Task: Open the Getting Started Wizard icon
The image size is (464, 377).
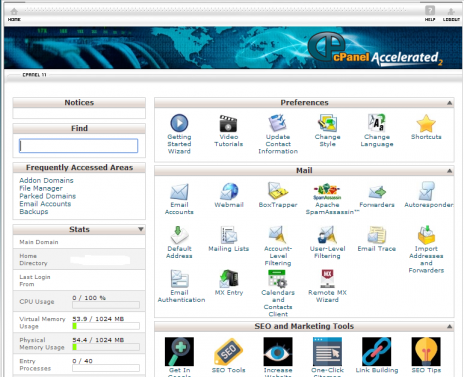Action: tap(179, 123)
